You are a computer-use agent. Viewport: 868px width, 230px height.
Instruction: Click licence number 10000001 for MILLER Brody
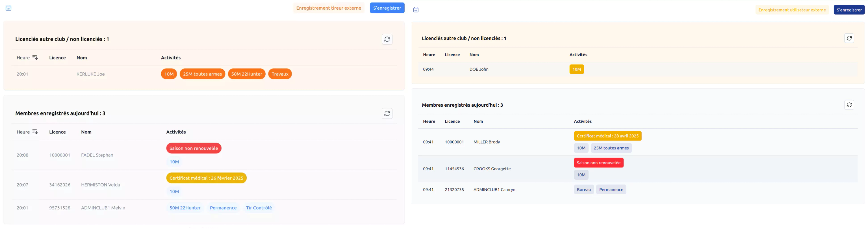coord(454,142)
